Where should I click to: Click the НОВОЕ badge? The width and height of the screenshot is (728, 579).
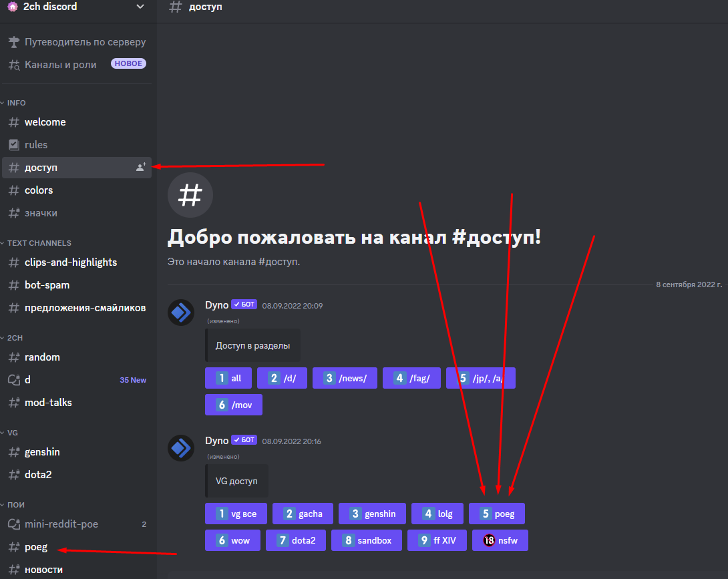(x=128, y=63)
